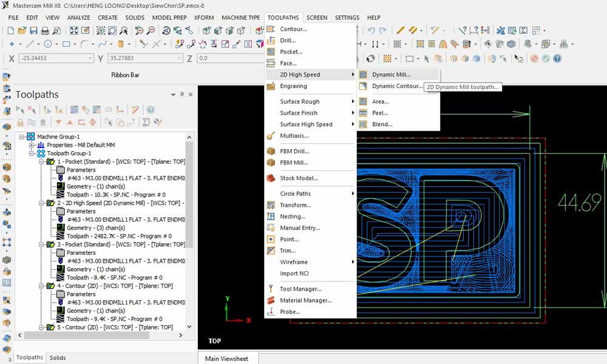
Task: Select Pocket... in the Toolpaths menu
Action: click(310, 52)
